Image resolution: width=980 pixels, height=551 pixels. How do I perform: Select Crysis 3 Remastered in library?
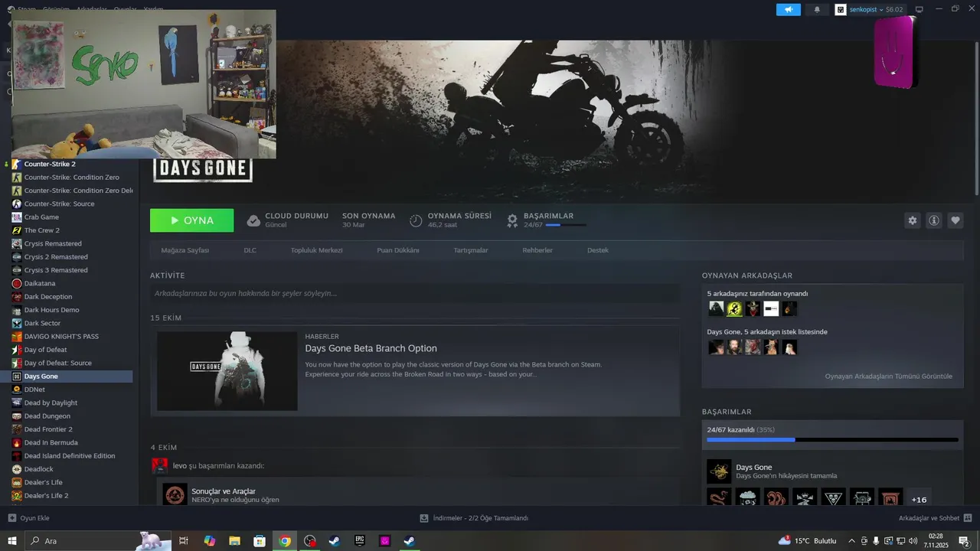[56, 270]
